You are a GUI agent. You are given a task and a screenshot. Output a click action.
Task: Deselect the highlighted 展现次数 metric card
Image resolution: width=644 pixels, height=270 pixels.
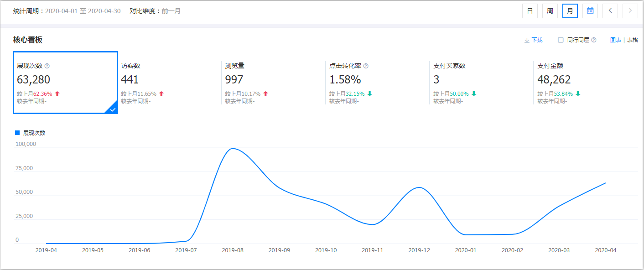[x=65, y=82]
